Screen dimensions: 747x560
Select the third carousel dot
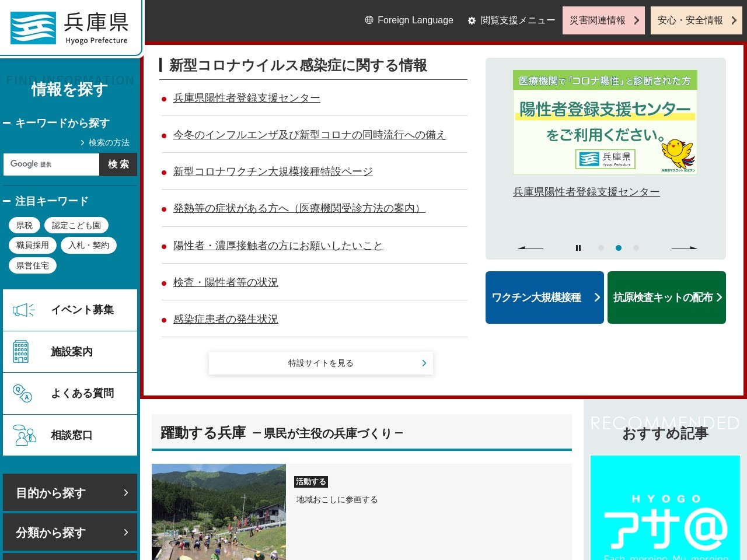click(636, 248)
